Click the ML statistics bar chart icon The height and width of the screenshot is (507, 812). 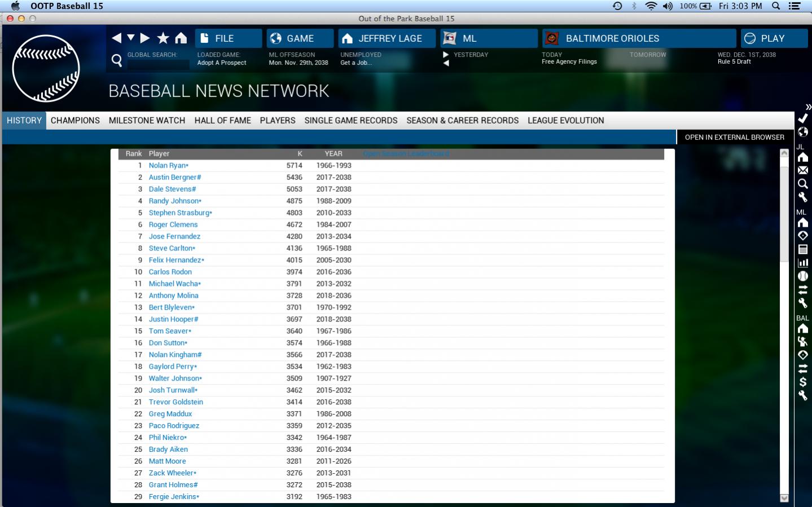tap(802, 263)
